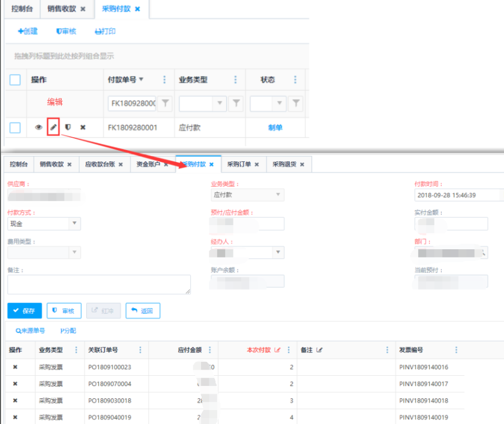The height and width of the screenshot is (424, 504).
Task: Click the pencil edit icon for FK1809280001
Action: (x=53, y=127)
